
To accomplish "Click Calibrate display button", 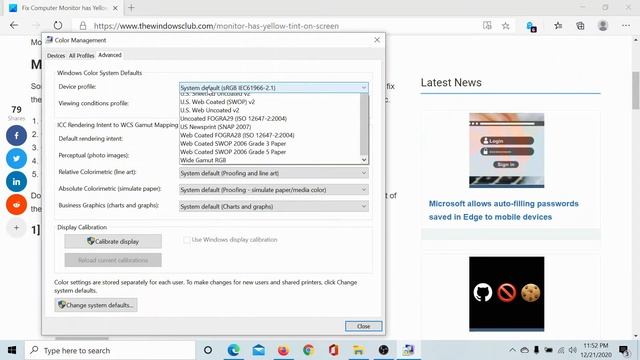I will 113,241.
